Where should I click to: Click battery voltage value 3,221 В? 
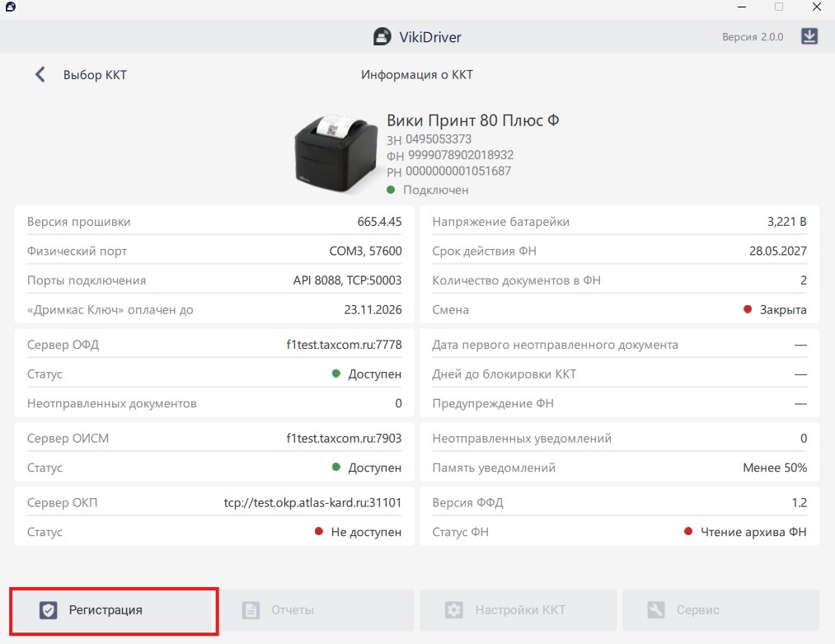click(x=786, y=222)
